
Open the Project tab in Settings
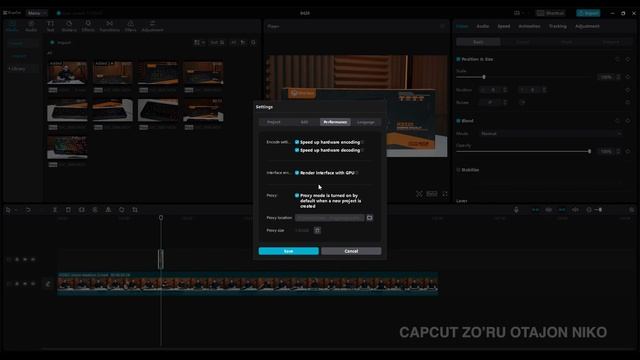coord(273,122)
